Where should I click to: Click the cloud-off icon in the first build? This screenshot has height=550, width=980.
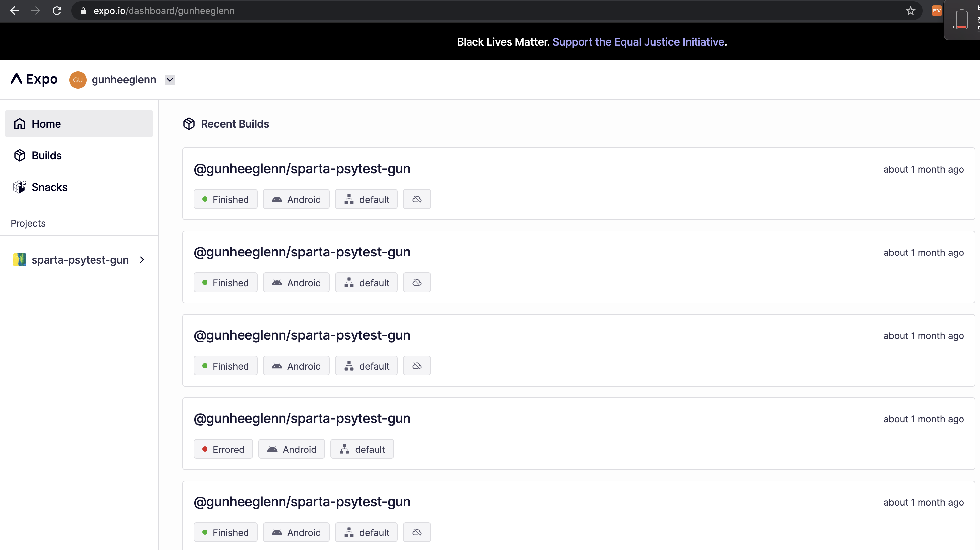(x=417, y=199)
